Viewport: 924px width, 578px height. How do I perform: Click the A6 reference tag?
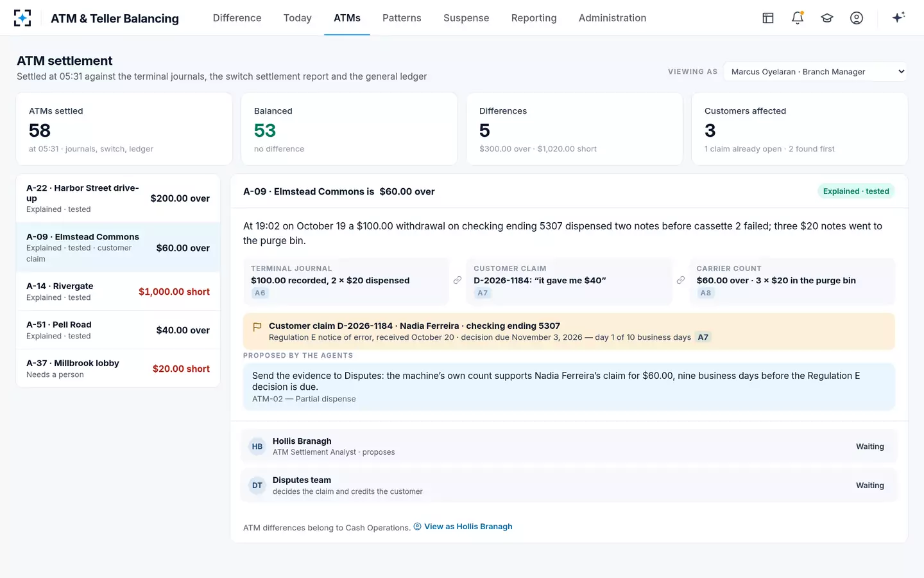coord(260,293)
